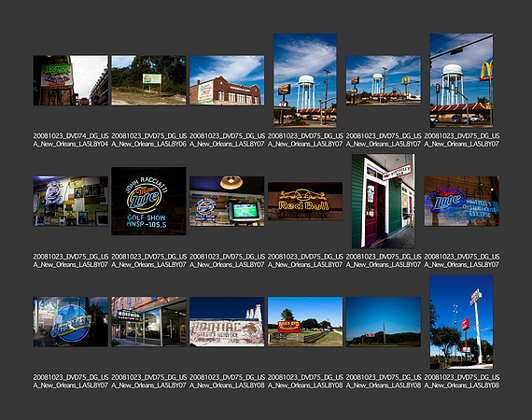Screen dimensions: 532x420
Task: Select the brick building with painted sign
Action: point(227,80)
